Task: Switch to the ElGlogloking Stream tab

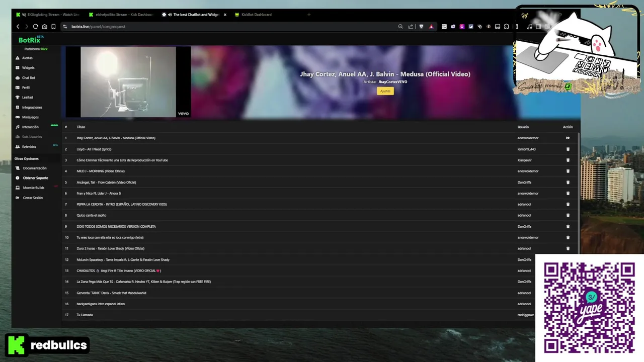Action: [x=48, y=15]
